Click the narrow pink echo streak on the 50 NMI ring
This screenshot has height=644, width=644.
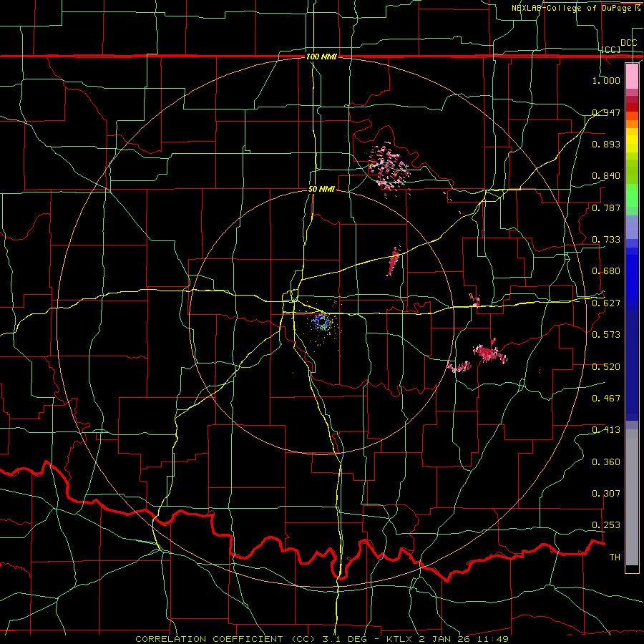tap(394, 260)
